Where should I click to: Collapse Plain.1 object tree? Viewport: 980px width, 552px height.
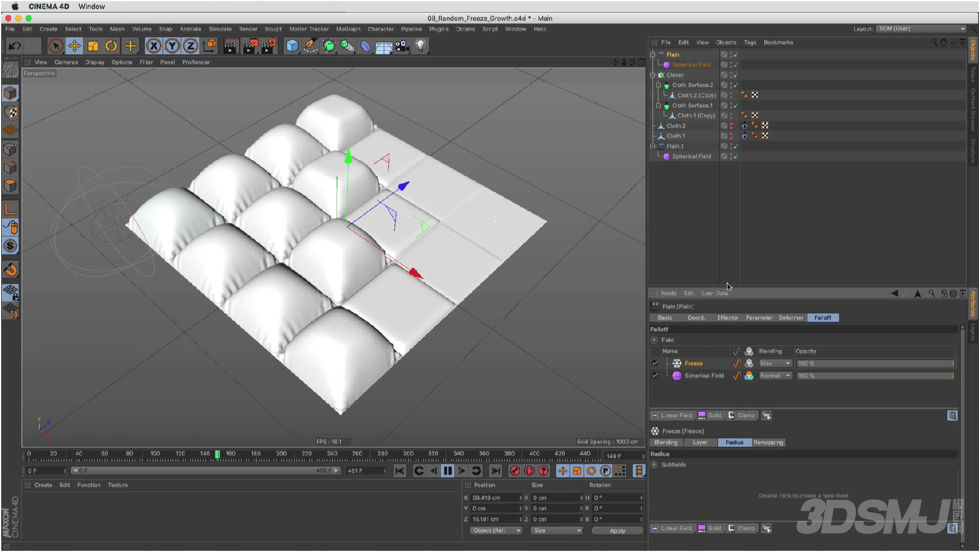(653, 146)
